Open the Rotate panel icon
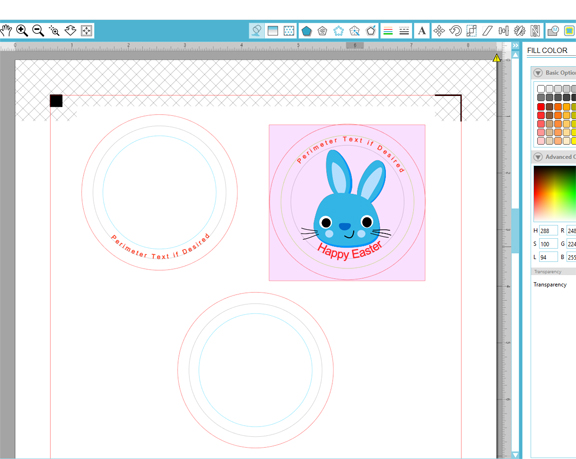 pos(456,31)
